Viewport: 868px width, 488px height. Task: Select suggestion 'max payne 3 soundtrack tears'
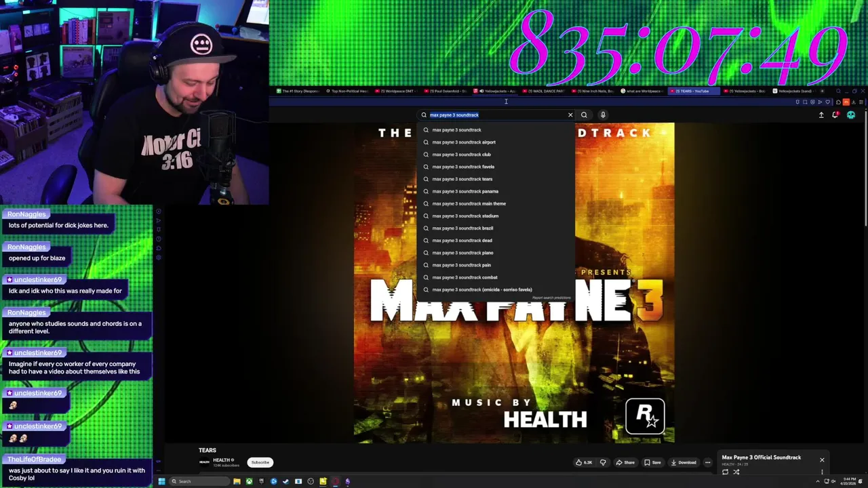pyautogui.click(x=496, y=179)
